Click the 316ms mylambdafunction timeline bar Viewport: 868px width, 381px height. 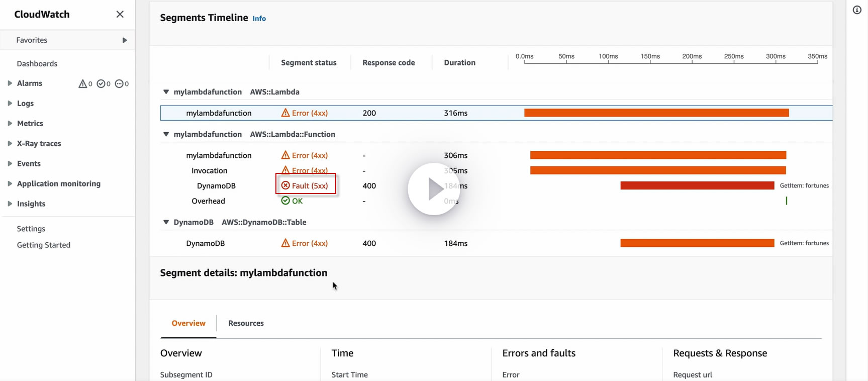(x=656, y=113)
